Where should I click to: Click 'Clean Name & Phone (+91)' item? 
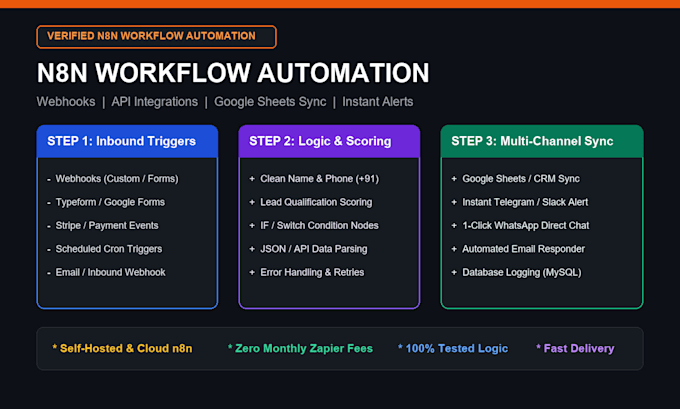tap(320, 179)
